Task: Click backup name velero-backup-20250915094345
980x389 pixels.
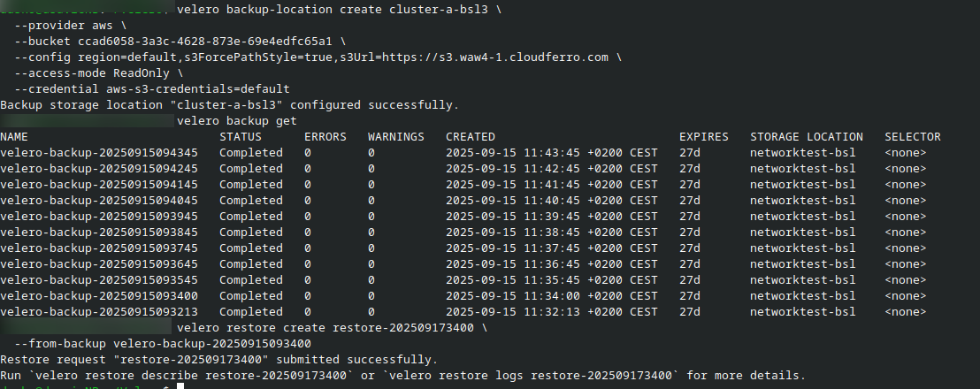Action: (99, 153)
